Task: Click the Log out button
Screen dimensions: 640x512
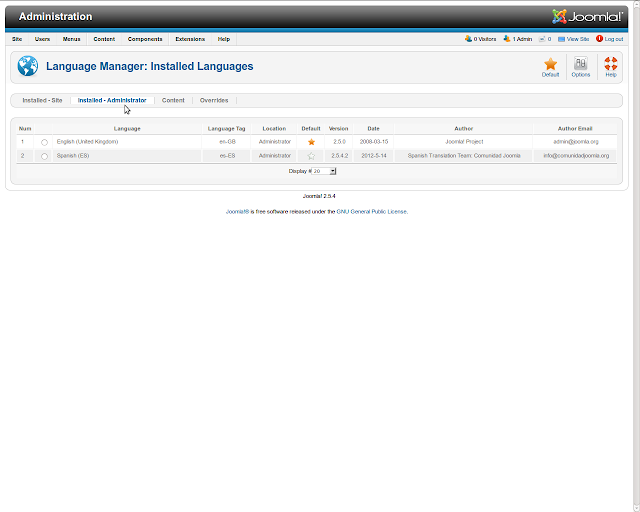Action: point(609,39)
